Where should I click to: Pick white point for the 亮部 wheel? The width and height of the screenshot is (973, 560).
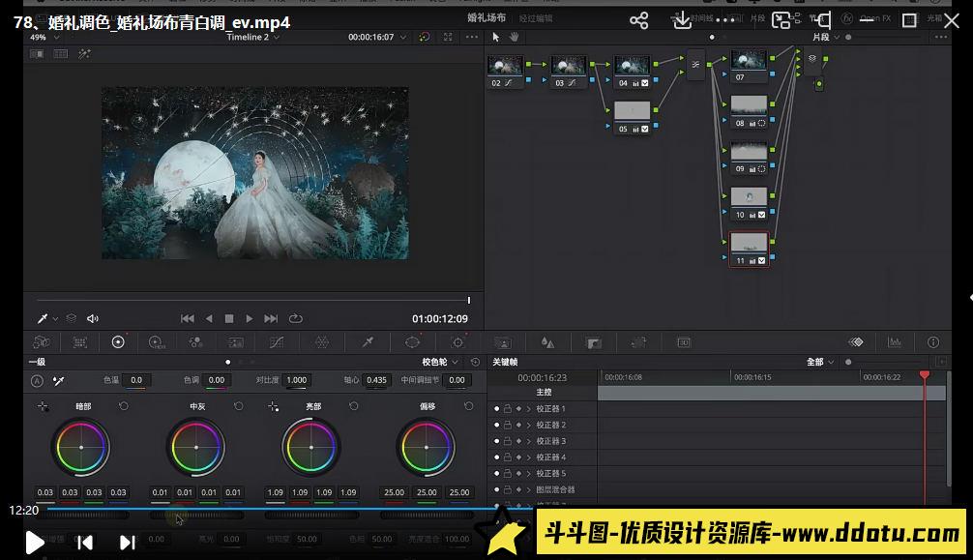click(x=273, y=406)
